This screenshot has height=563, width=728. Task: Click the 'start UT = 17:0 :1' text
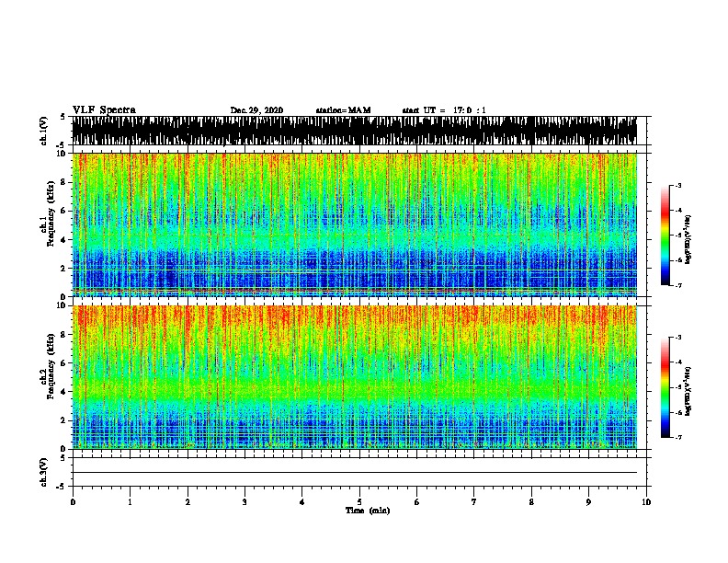point(444,110)
